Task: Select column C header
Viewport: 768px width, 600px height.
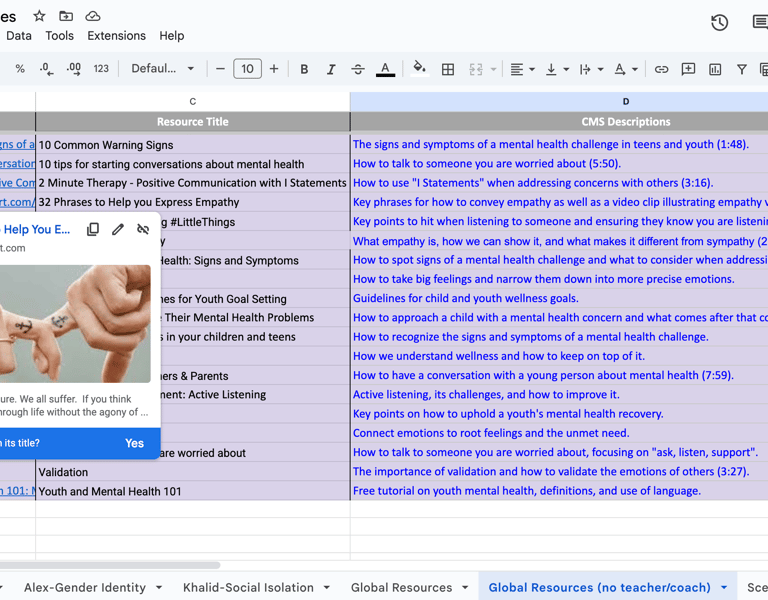Action: click(192, 101)
